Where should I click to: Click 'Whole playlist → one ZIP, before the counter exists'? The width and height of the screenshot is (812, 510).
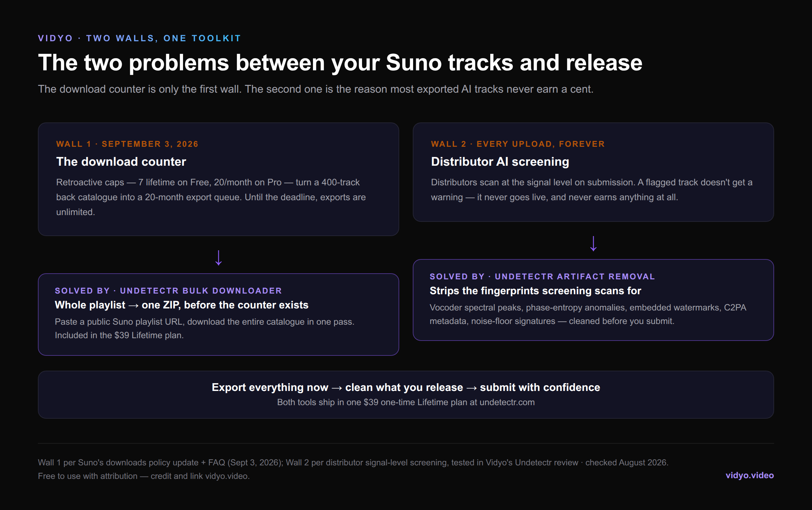coord(182,305)
